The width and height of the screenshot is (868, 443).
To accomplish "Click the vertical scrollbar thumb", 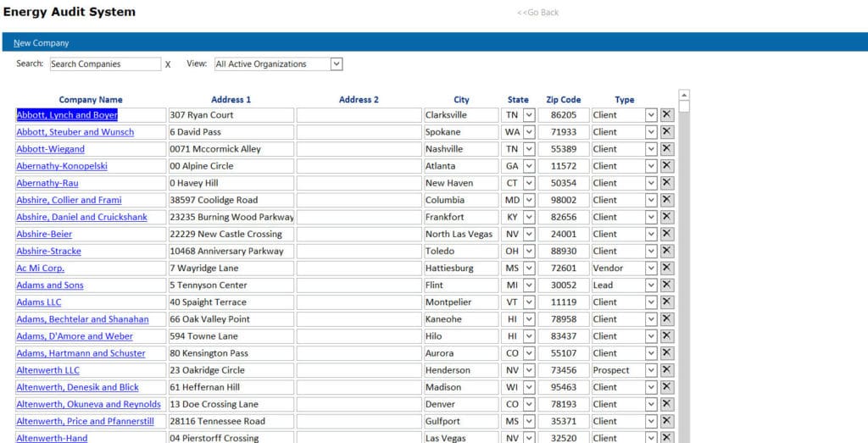I will (684, 106).
